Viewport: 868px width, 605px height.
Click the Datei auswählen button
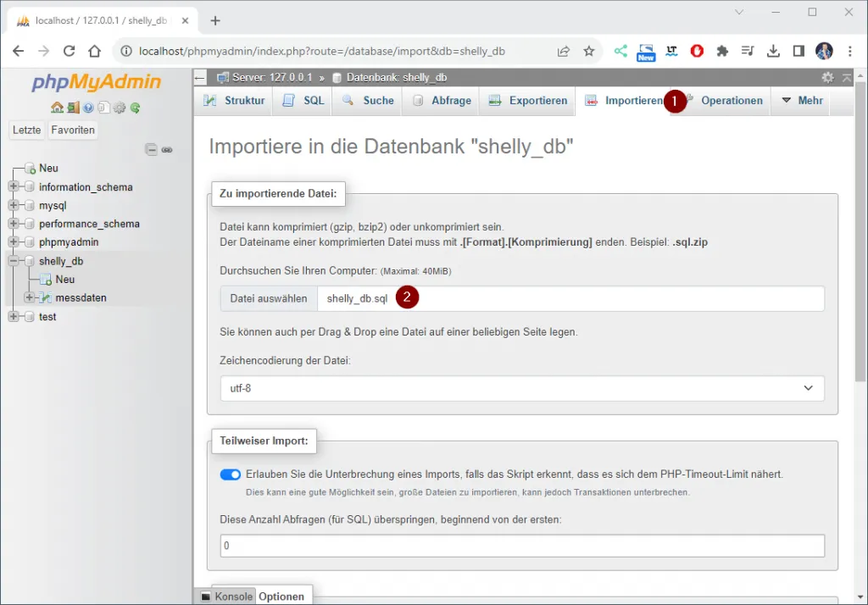269,298
